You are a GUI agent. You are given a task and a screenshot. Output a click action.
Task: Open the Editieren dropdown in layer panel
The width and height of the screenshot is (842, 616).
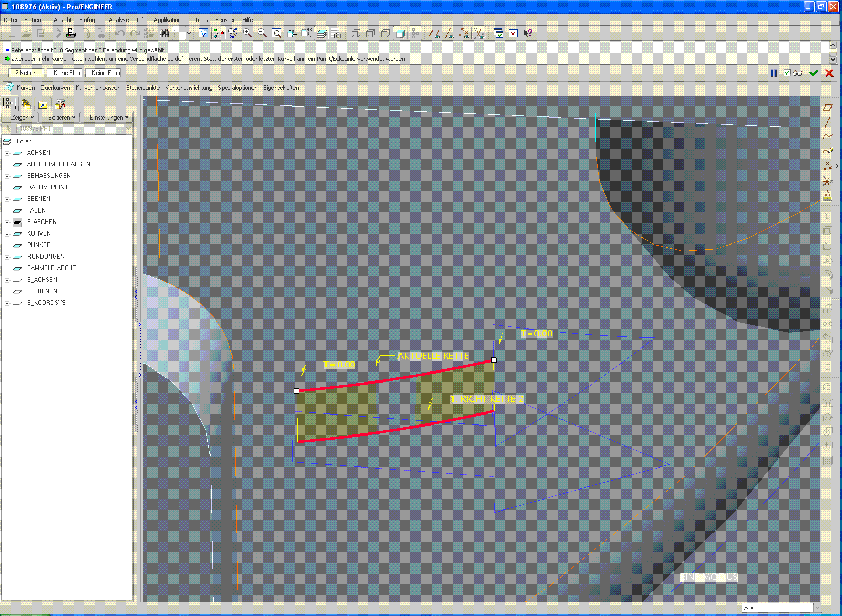59,117
